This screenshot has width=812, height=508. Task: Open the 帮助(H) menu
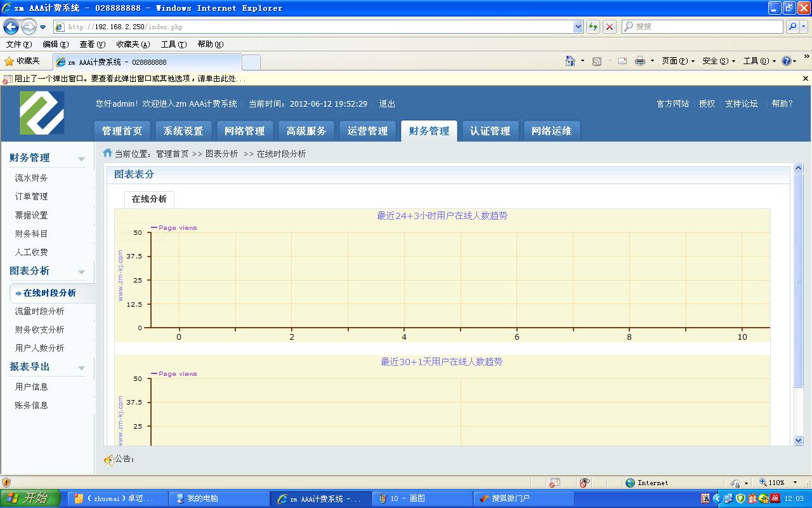click(211, 44)
